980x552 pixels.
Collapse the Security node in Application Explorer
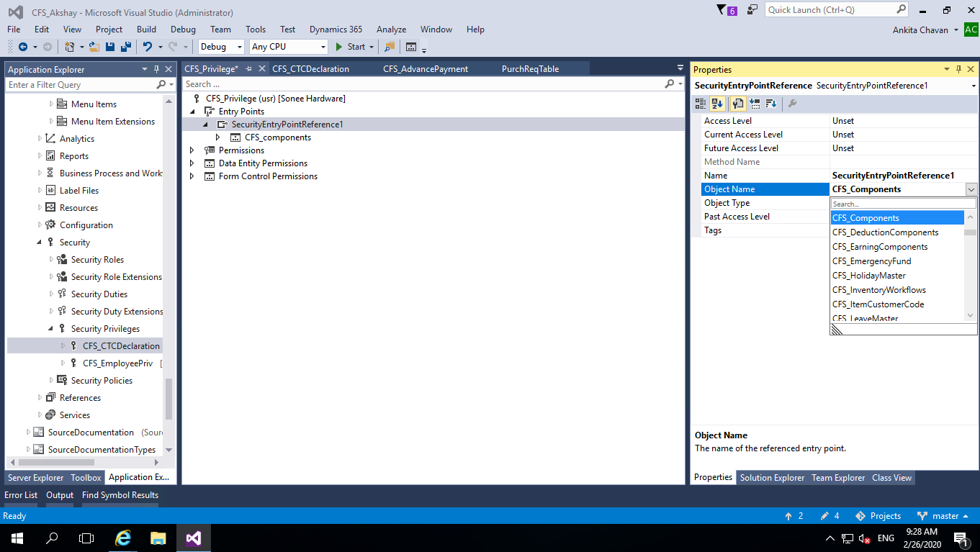(40, 243)
